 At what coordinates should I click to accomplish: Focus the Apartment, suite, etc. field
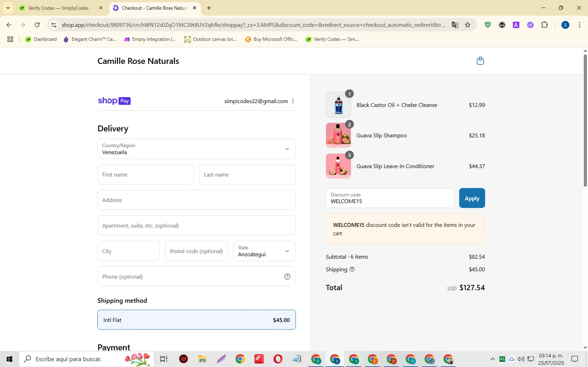tap(196, 226)
